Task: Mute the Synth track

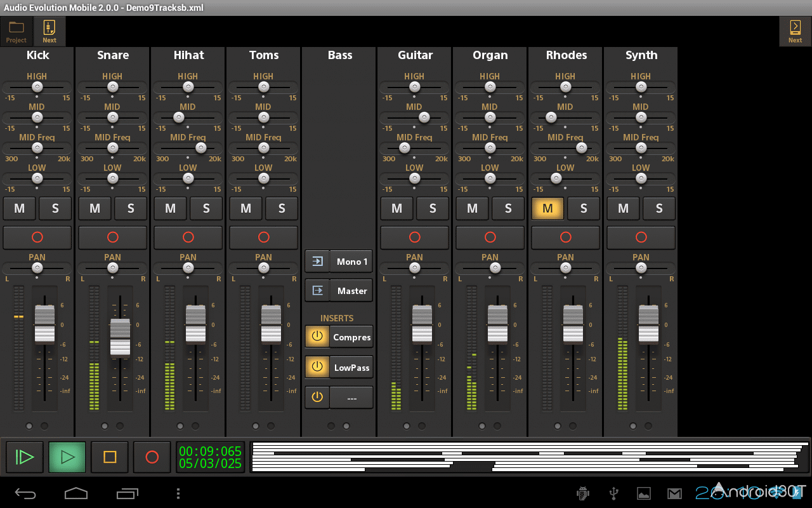Action: pyautogui.click(x=623, y=208)
